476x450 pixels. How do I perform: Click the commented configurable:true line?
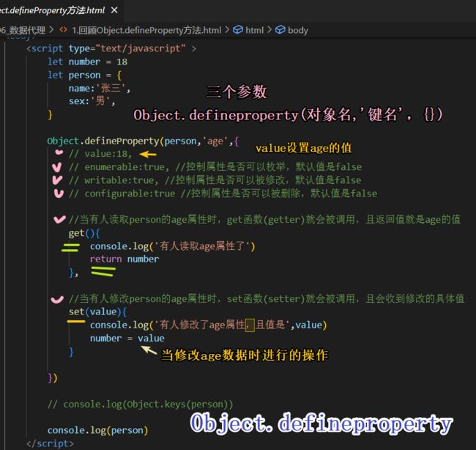[x=223, y=193]
